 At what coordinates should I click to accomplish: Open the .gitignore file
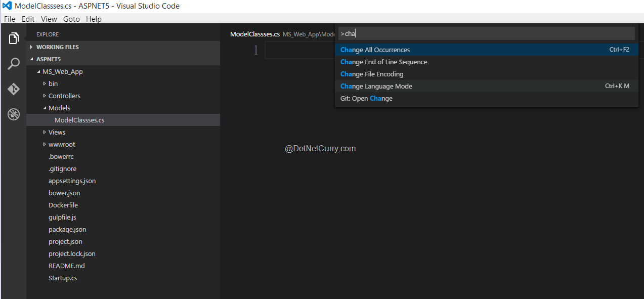point(123,168)
